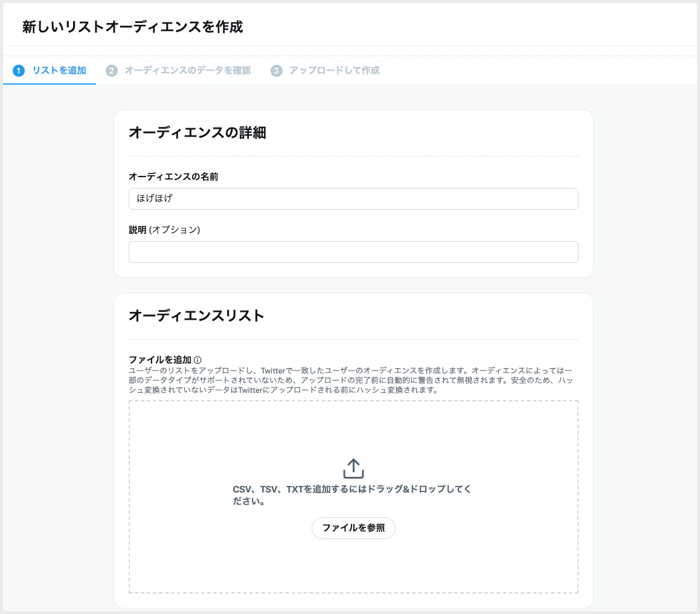Screen dimensions: 700x614
Task: Select the upload tray icon above the CSV text
Action: (x=353, y=467)
